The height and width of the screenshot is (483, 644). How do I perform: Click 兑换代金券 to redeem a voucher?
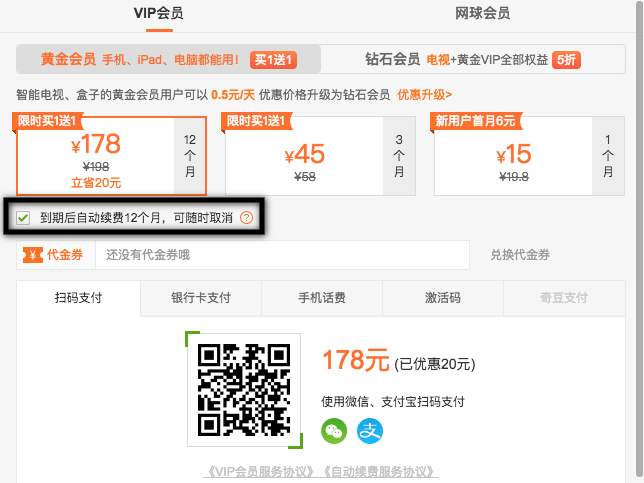coord(520,255)
